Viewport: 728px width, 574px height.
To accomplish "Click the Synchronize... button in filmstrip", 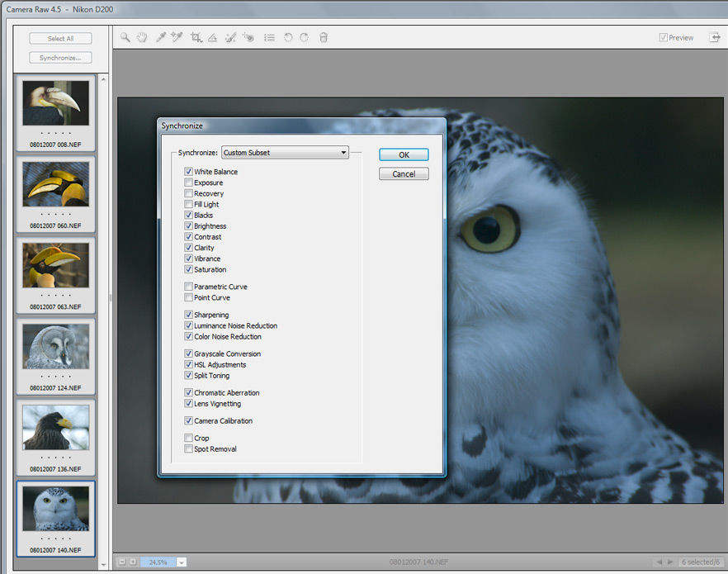I will [60, 58].
